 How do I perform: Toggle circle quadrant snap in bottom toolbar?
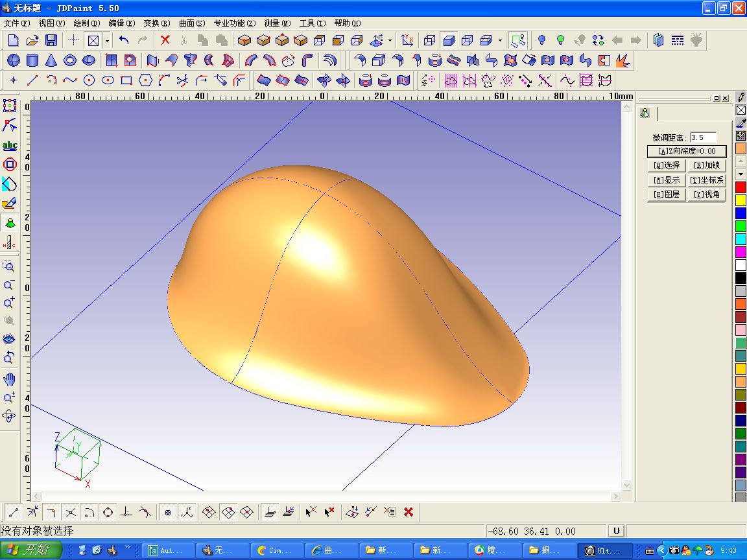coord(108,513)
